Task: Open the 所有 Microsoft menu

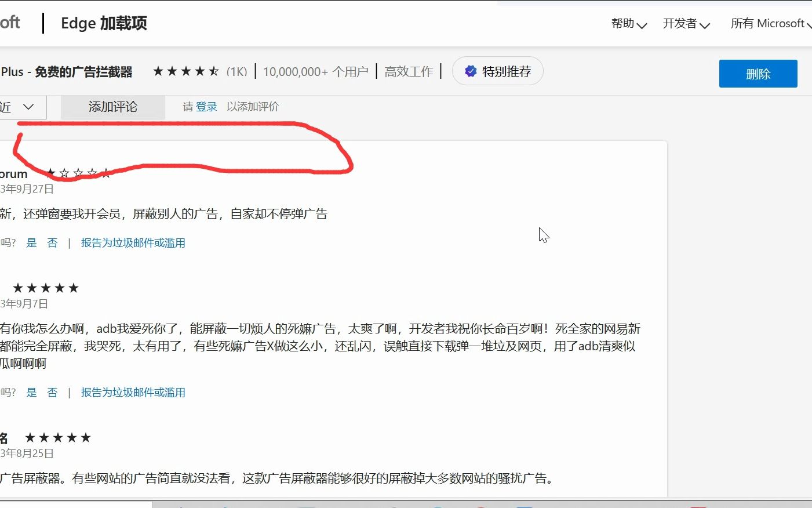Action: click(x=771, y=24)
